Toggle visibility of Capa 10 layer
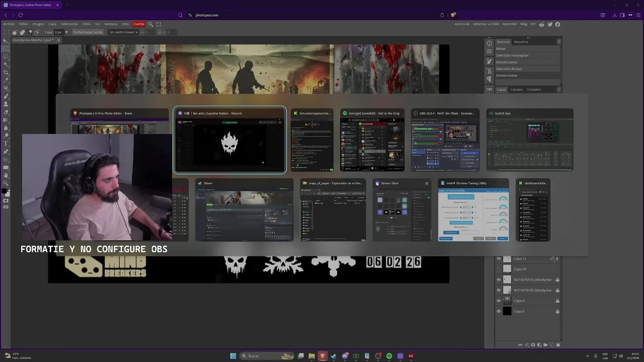The image size is (644, 362). click(x=499, y=269)
